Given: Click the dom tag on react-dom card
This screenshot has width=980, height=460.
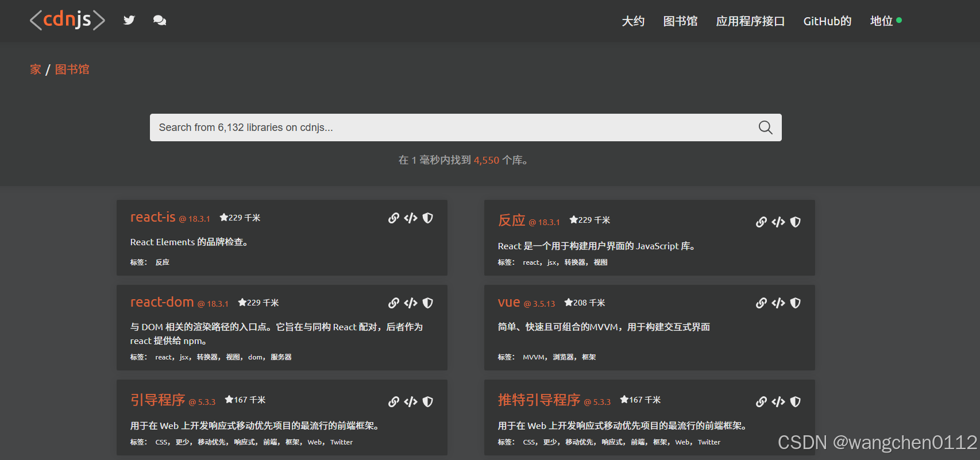Looking at the screenshot, I should pos(255,357).
